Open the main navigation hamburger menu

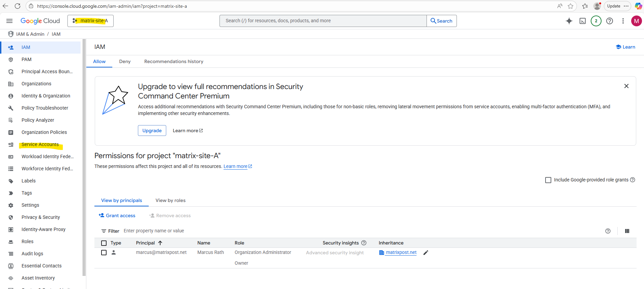pyautogui.click(x=9, y=21)
